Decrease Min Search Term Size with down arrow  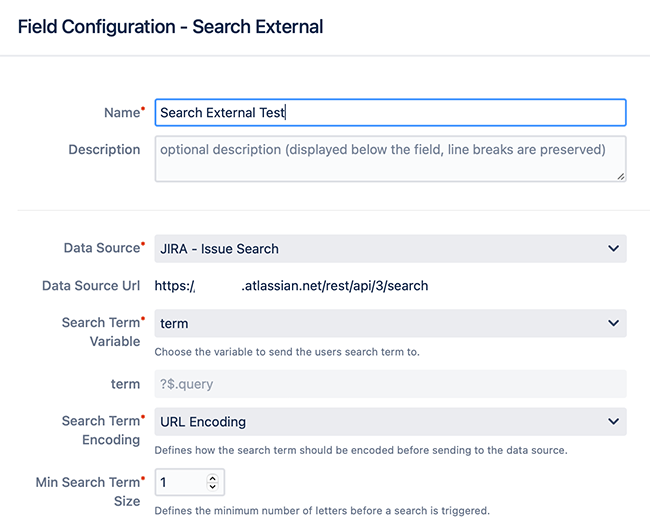coord(211,487)
